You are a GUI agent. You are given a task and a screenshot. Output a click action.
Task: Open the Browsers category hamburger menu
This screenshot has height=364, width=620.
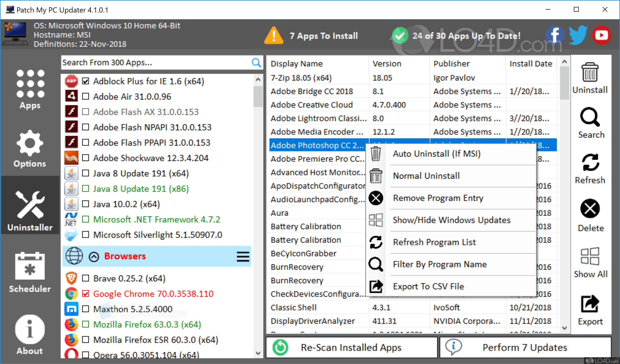coord(243,256)
